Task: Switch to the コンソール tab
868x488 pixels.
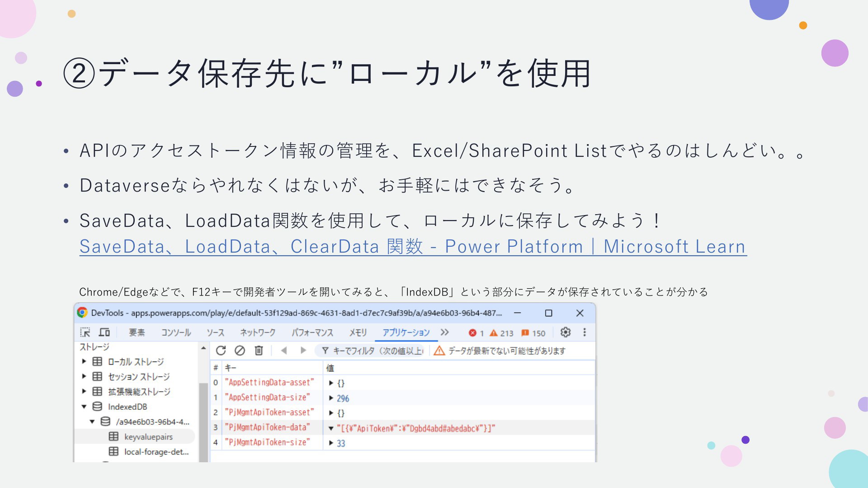Action: (x=176, y=333)
